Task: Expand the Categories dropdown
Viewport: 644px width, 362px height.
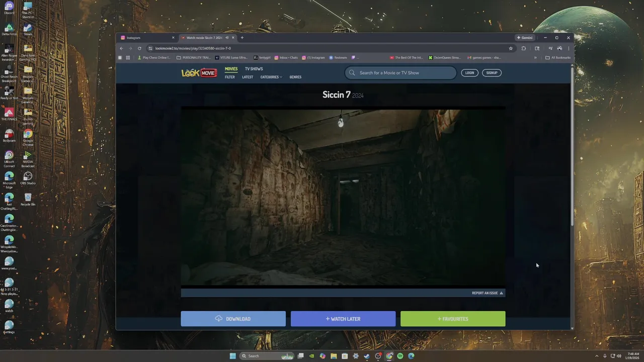Action: (271, 77)
